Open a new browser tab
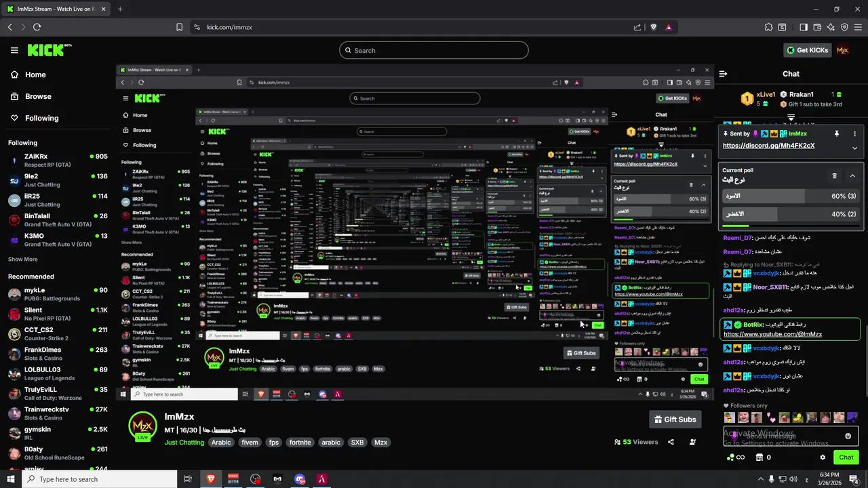 coord(120,9)
